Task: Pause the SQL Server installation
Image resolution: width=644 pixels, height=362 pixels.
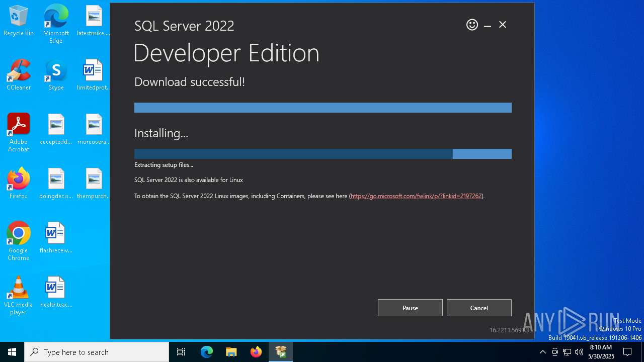Action: coord(410,308)
